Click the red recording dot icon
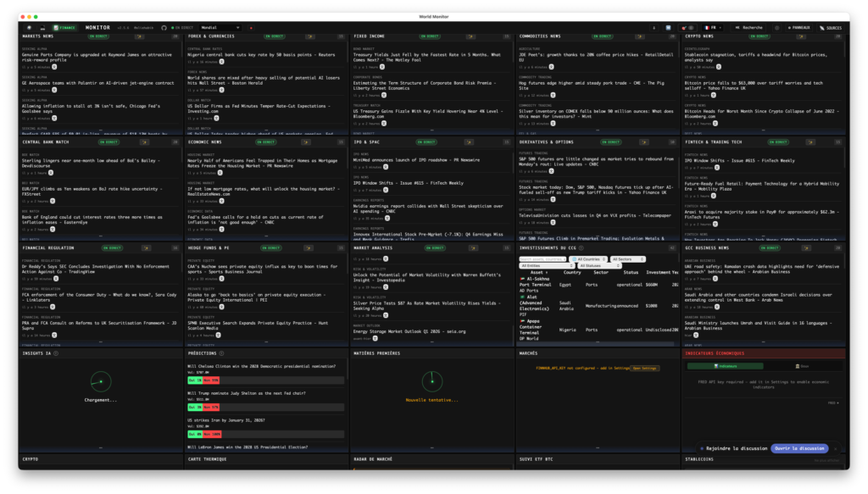The width and height of the screenshot is (868, 494). (250, 27)
